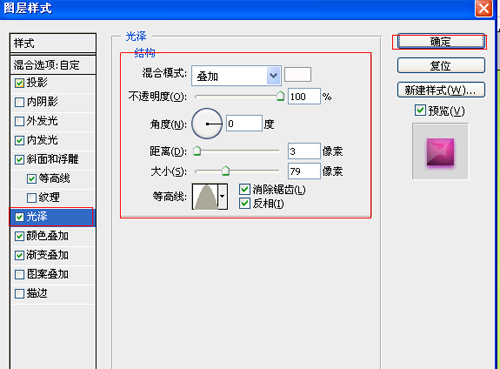Toggle the 内发光 inner glow checkbox
Image resolution: width=500 pixels, height=369 pixels.
20,141
